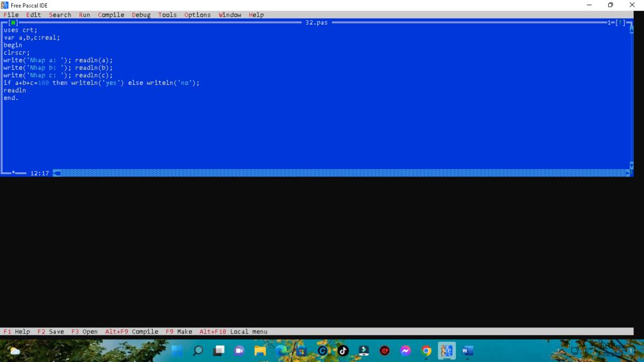Open taskbar Search magnifier

(198, 351)
